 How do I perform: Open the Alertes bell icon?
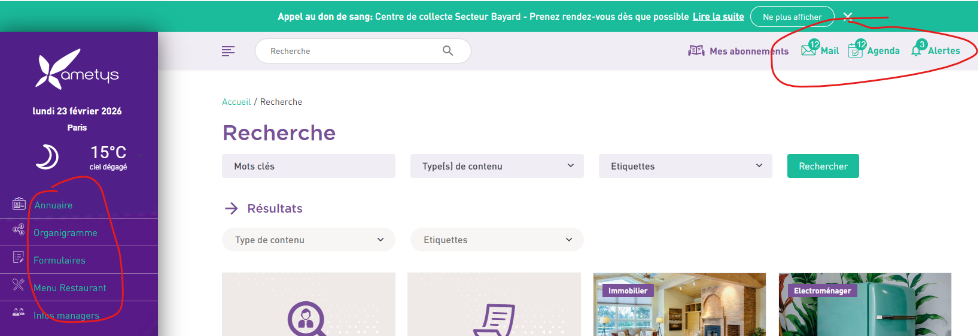click(x=916, y=51)
